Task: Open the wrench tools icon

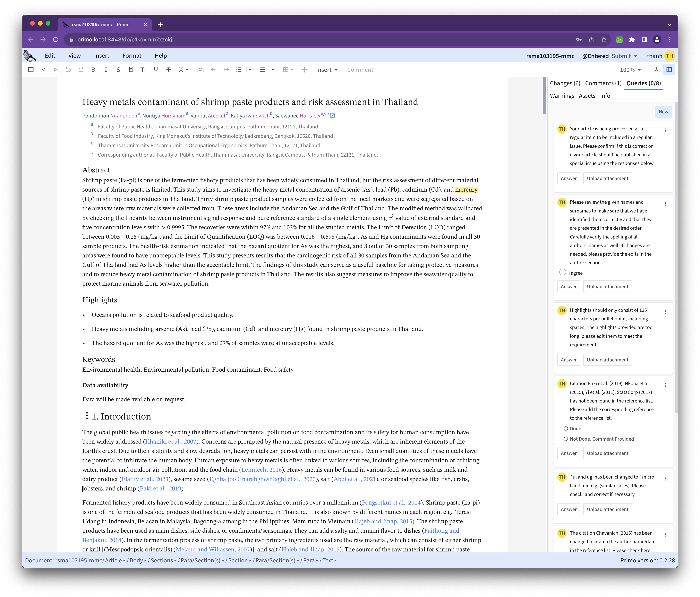Action: [x=656, y=70]
